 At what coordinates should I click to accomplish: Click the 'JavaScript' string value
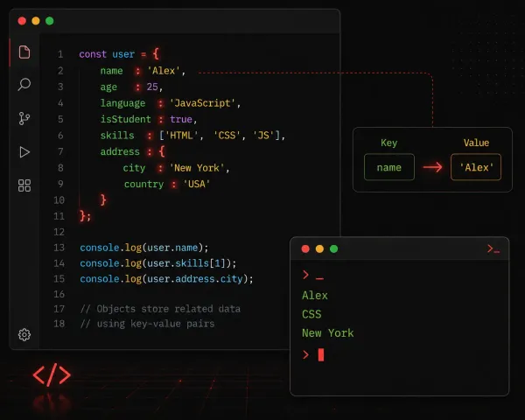202,103
